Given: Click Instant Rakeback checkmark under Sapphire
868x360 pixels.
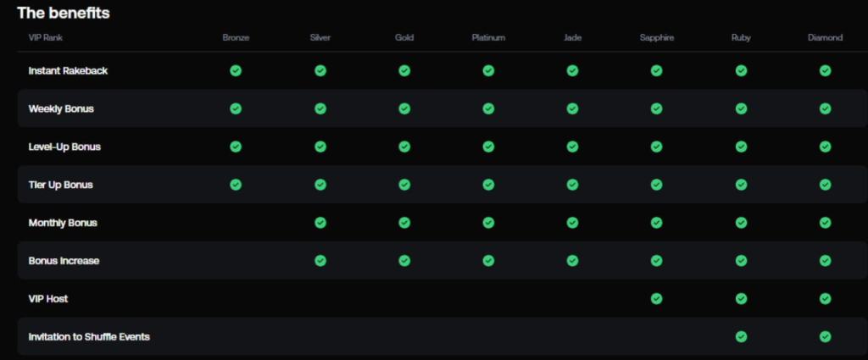Looking at the screenshot, I should click(656, 70).
